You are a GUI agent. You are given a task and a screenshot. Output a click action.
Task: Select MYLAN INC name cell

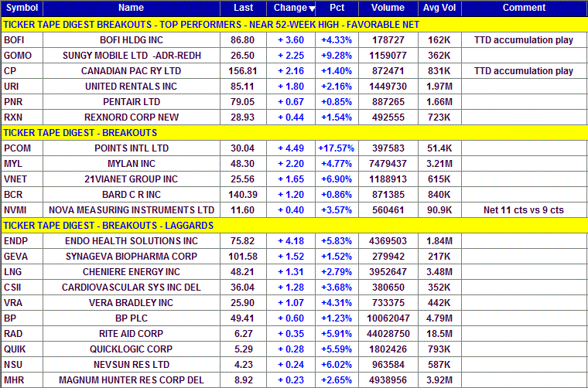132,164
